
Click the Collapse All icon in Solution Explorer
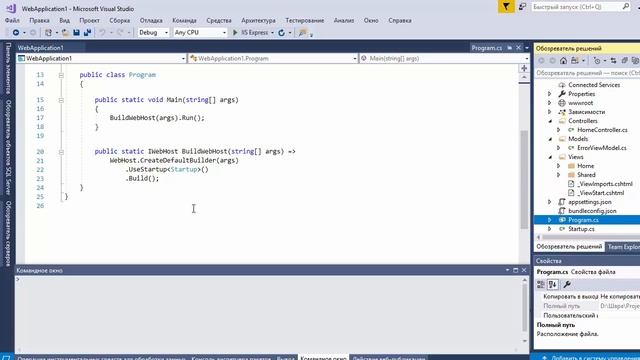click(624, 61)
